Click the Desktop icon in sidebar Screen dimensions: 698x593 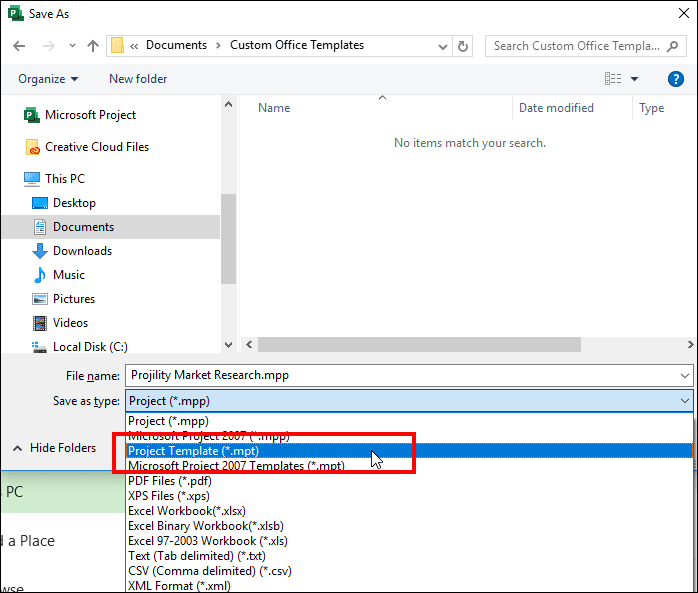(x=40, y=203)
